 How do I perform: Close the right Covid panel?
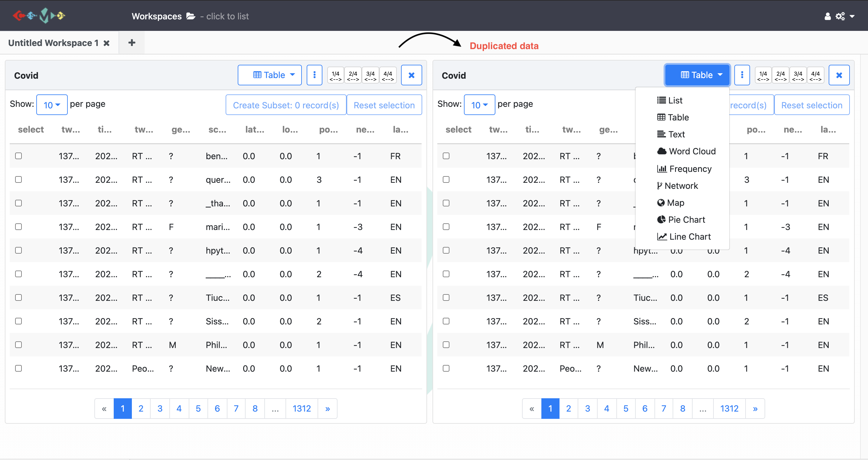click(839, 75)
